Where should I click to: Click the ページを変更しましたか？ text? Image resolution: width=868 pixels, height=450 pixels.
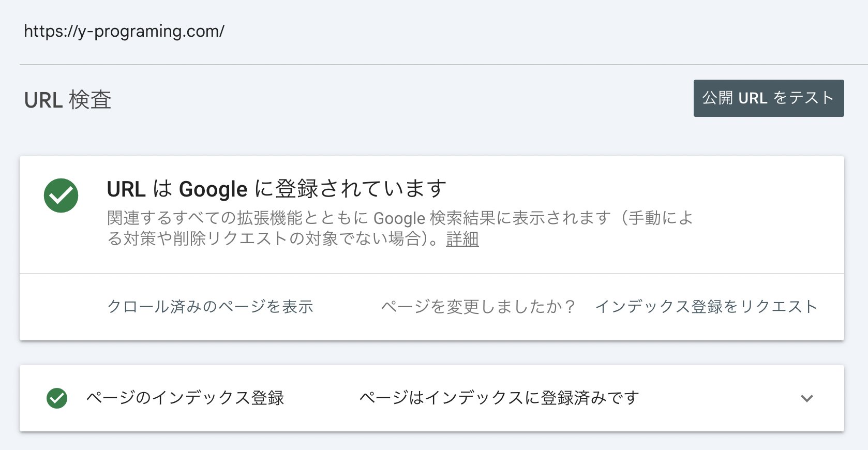click(478, 307)
